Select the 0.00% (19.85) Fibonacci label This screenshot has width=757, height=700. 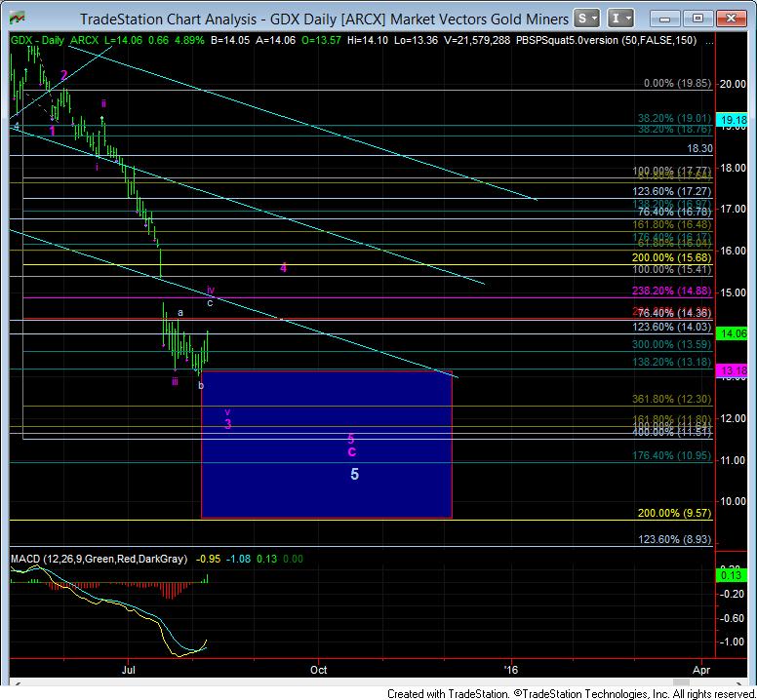(677, 83)
